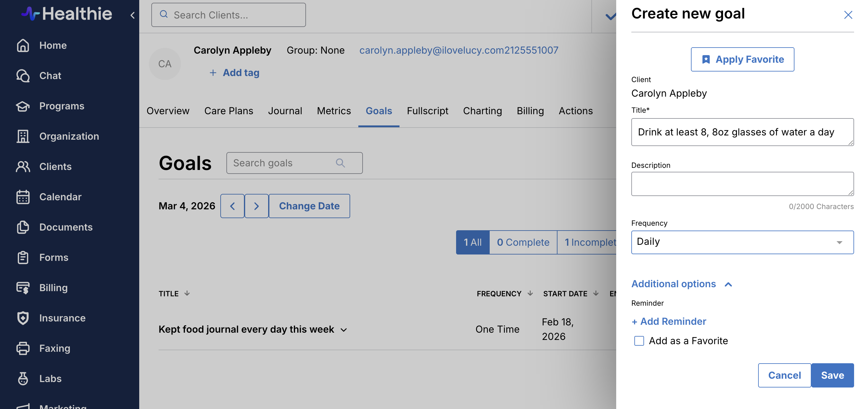The height and width of the screenshot is (409, 868).
Task: Select the 1 All filter toggle
Action: [472, 242]
